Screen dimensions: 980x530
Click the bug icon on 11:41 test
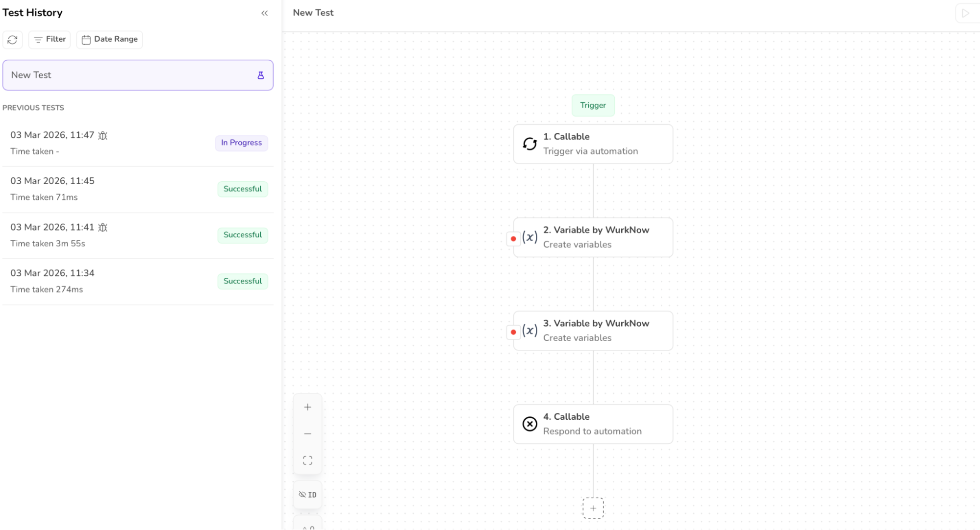point(102,228)
